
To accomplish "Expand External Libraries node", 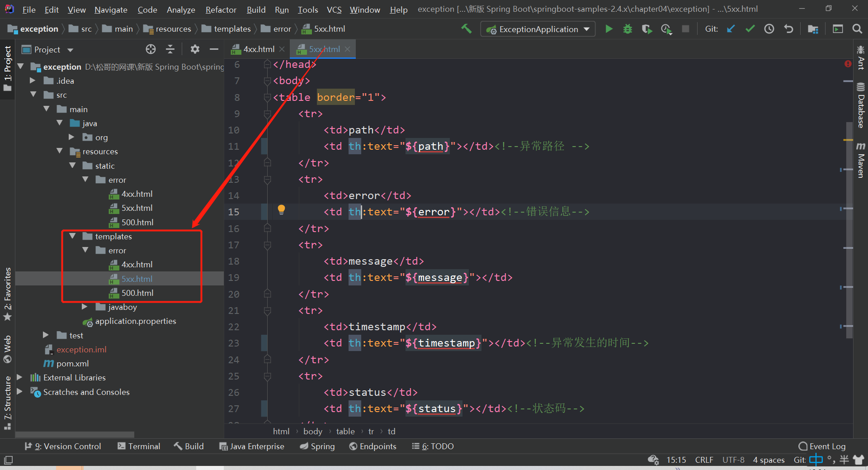I will [19, 377].
